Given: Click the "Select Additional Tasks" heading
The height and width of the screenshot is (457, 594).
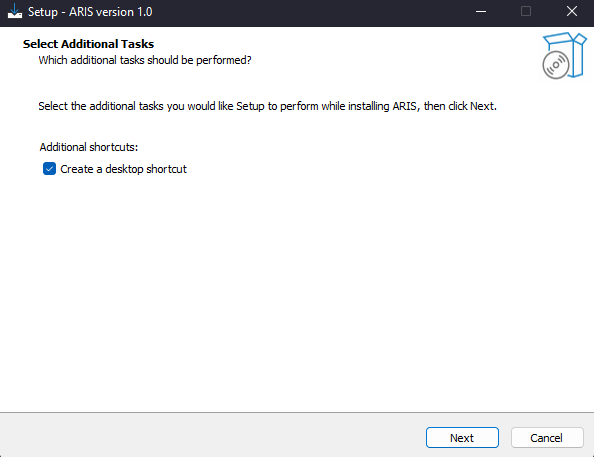Looking at the screenshot, I should tap(88, 44).
